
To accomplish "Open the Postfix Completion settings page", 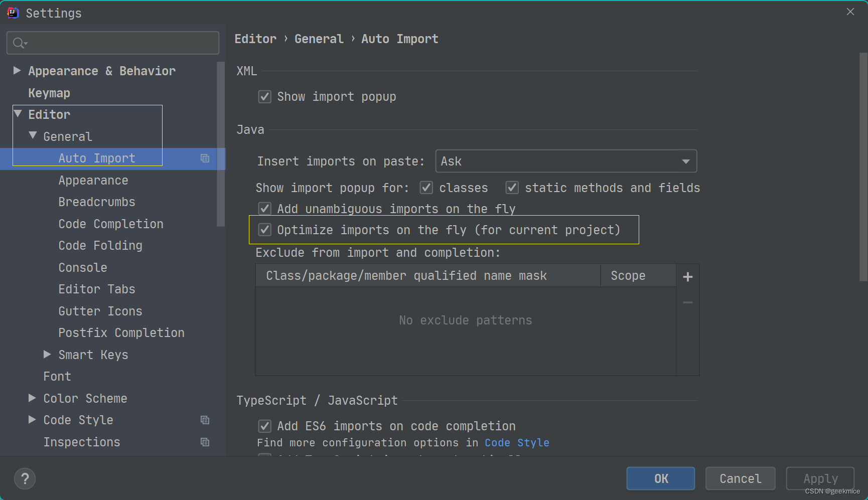I will click(121, 333).
